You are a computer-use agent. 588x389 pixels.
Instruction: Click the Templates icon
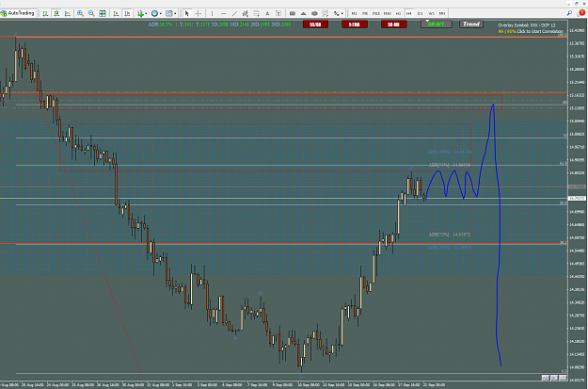click(x=168, y=13)
